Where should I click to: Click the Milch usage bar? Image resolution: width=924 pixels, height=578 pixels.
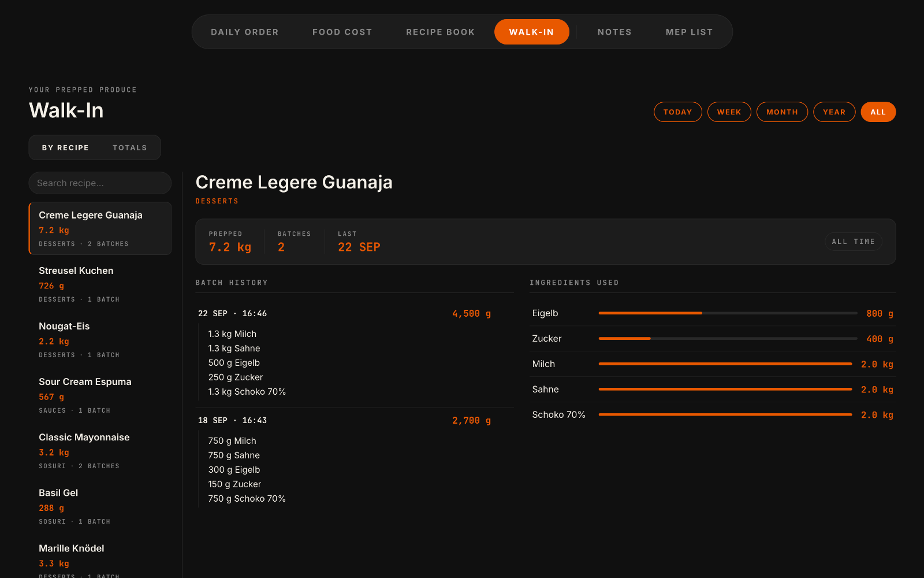pos(725,364)
